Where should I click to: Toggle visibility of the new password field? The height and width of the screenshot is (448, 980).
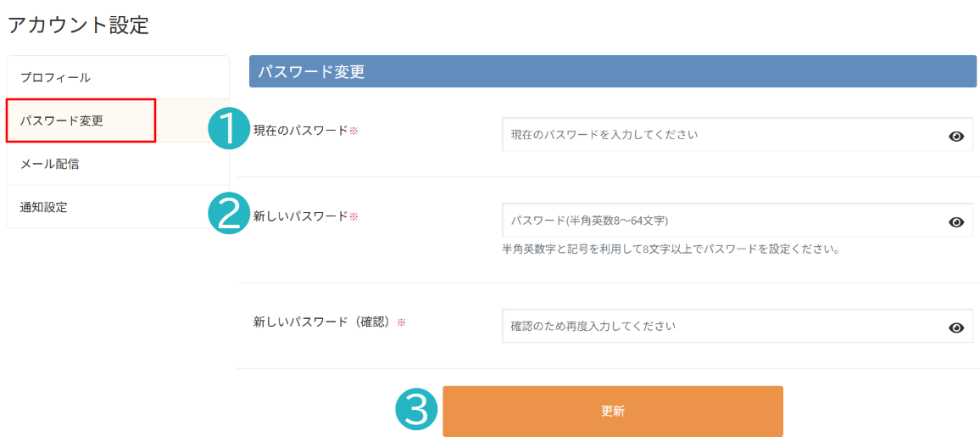pos(956,222)
